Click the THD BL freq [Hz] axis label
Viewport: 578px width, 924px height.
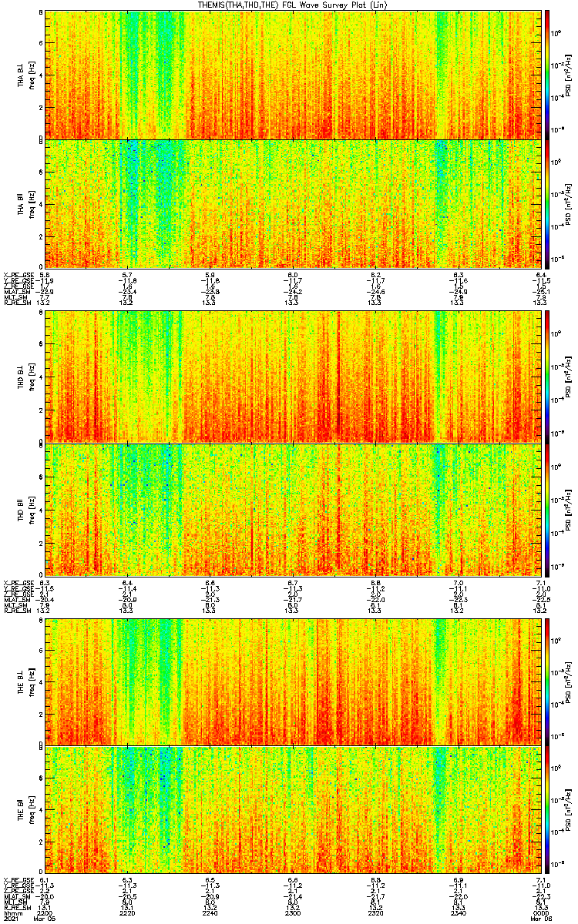point(32,377)
